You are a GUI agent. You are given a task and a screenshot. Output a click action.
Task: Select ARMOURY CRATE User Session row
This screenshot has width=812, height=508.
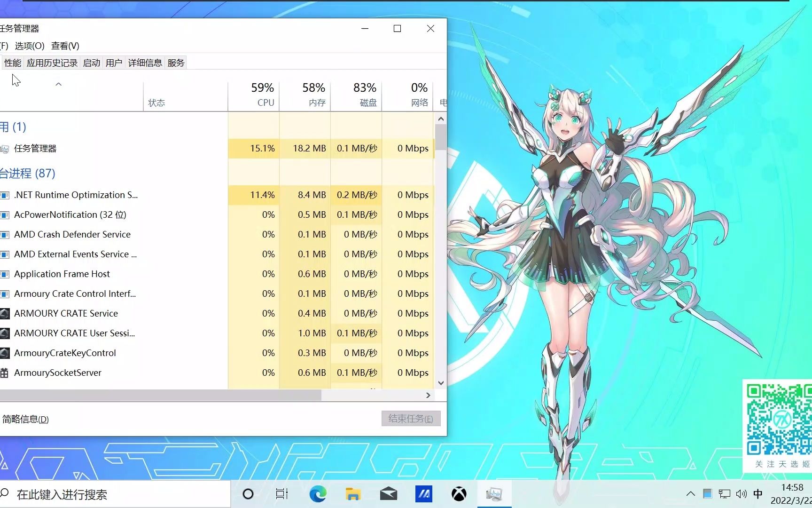[x=216, y=333]
